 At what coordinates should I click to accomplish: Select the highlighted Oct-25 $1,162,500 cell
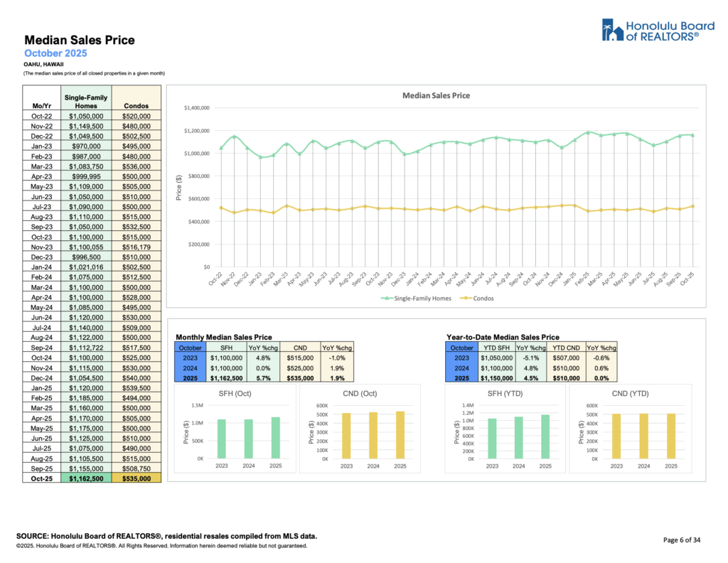86,479
